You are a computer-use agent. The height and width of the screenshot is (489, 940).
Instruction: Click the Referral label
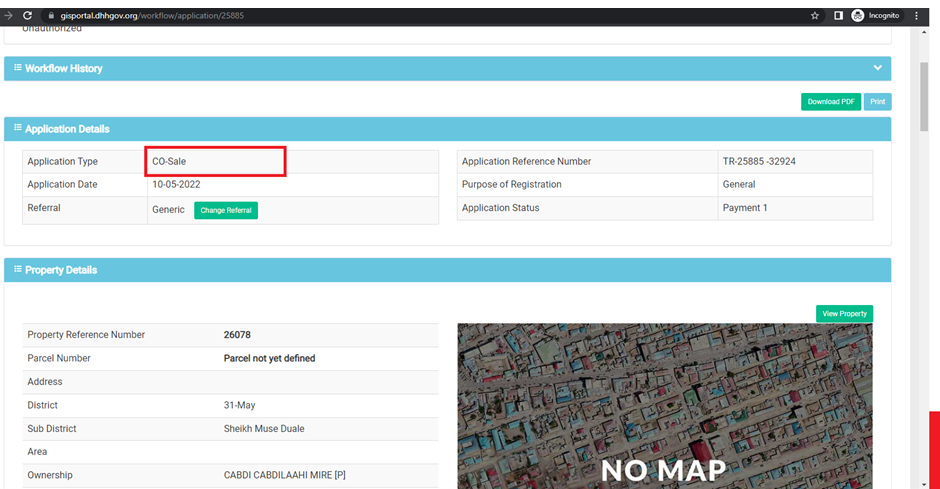coord(44,208)
